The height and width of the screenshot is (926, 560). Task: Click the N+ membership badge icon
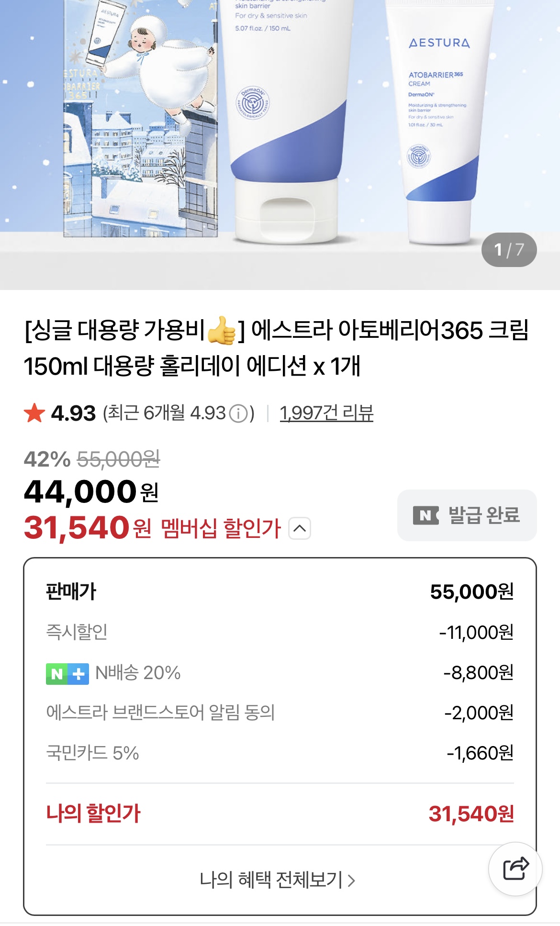[x=67, y=674]
